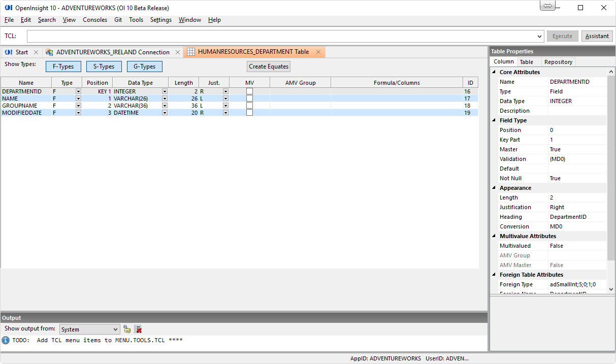Image resolution: width=616 pixels, height=364 pixels.
Task: Close the HUMANRESOURCES_DEPARTMENT Table tab
Action: (x=318, y=52)
